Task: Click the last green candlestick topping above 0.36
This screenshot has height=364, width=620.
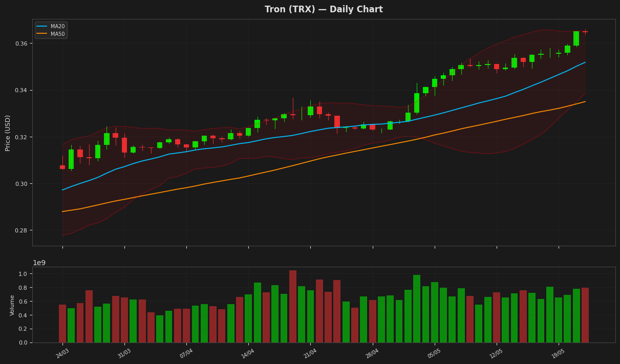Action: [x=576, y=38]
